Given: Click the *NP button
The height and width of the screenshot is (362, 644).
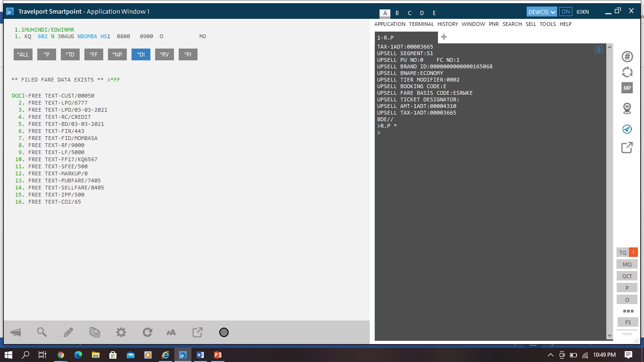Looking at the screenshot, I should pyautogui.click(x=117, y=55).
